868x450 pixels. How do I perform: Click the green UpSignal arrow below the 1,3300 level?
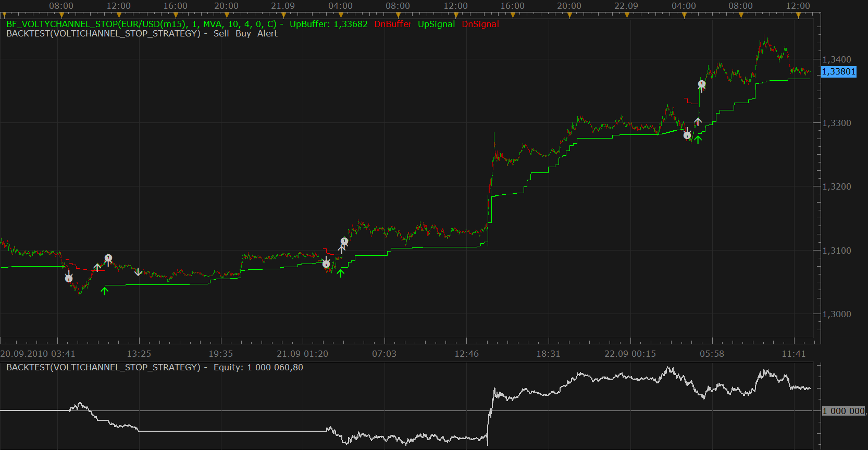click(x=698, y=139)
